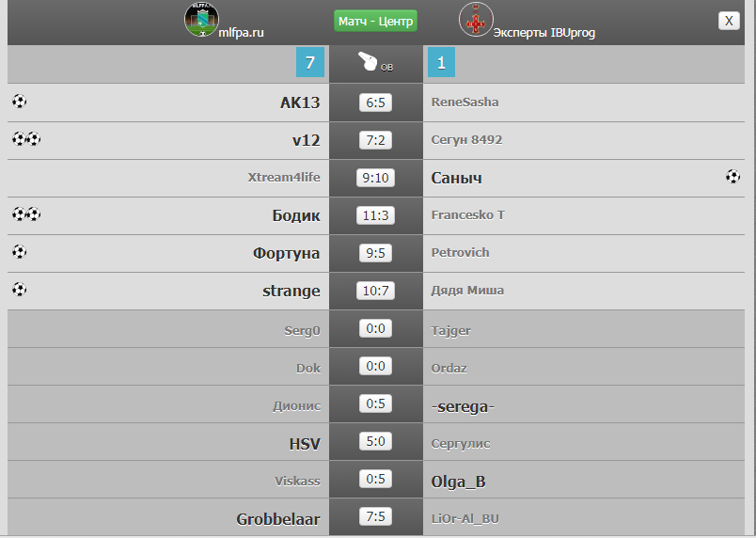Close the match popup with X

tap(729, 21)
